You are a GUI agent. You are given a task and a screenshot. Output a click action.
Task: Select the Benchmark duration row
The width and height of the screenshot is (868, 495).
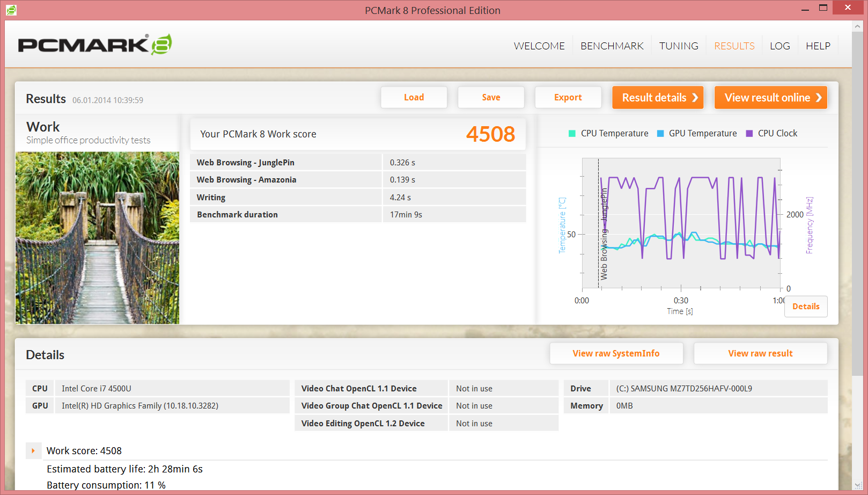(x=358, y=214)
